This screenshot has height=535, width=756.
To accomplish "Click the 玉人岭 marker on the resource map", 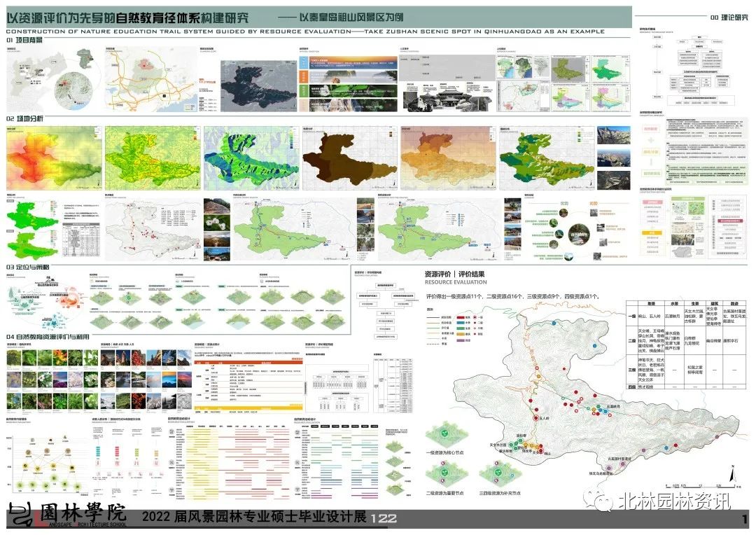I will pos(535,418).
